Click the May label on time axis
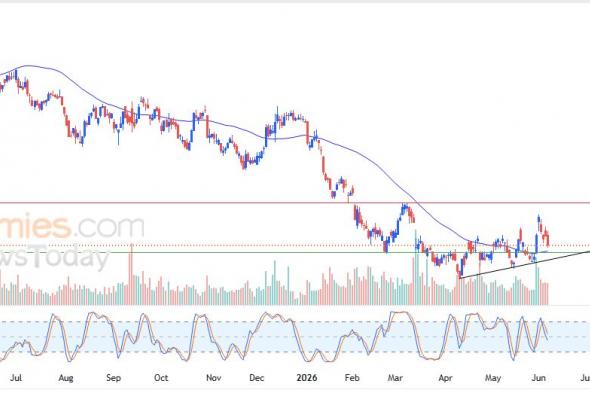This screenshot has height=393, width=590. click(x=493, y=378)
